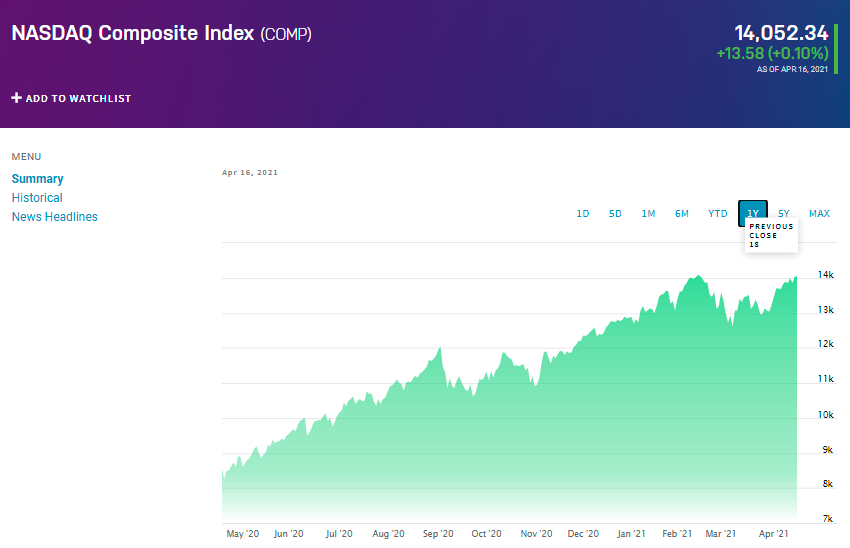850x548 pixels.
Task: Click the Oct '20 x-axis label
Action: pyautogui.click(x=486, y=534)
